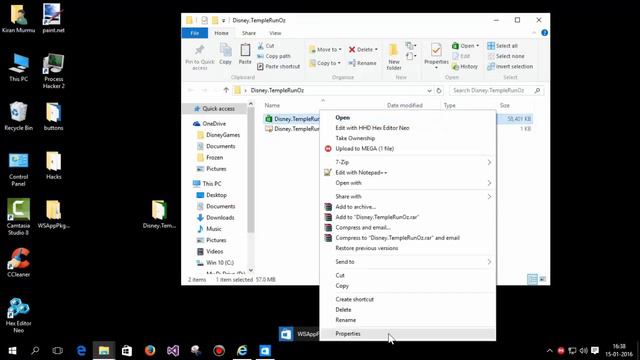The image size is (640, 360).
Task: Open the Move to dropdown
Action: pyautogui.click(x=325, y=49)
